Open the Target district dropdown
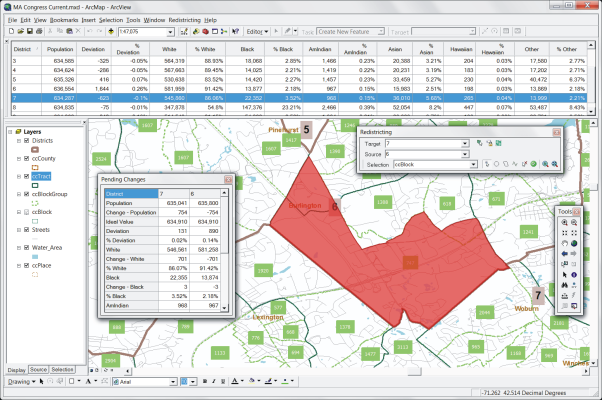Image resolution: width=602 pixels, height=400 pixels. tap(464, 144)
